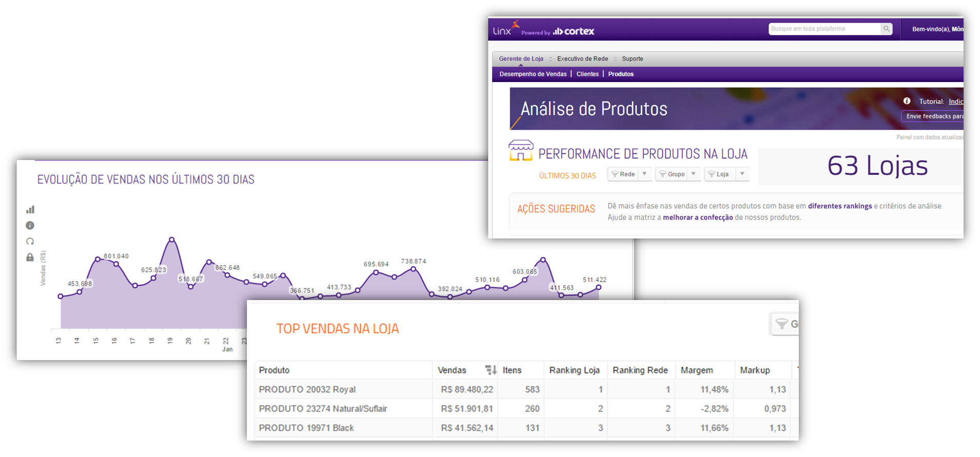Focus the 'Busque em toda plataforma' search field

click(x=825, y=29)
